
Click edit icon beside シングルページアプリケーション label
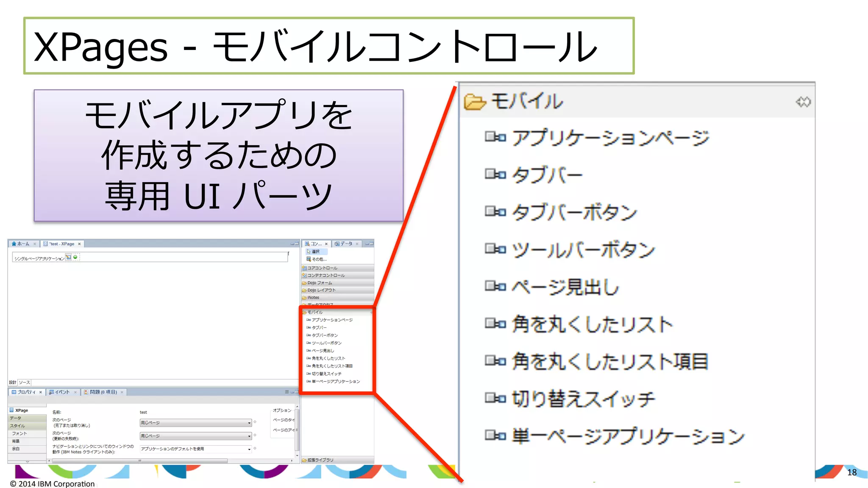pyautogui.click(x=68, y=257)
